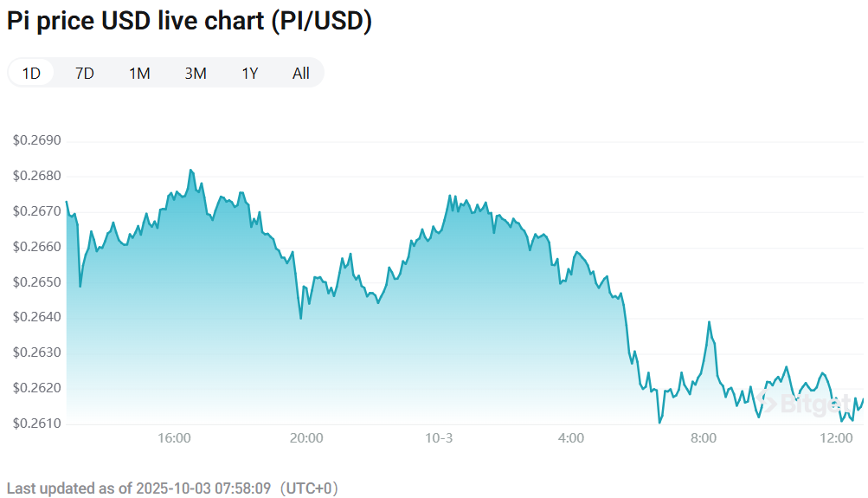Click the 4:00 time axis label
Screen dimensions: 868x498
point(571,438)
